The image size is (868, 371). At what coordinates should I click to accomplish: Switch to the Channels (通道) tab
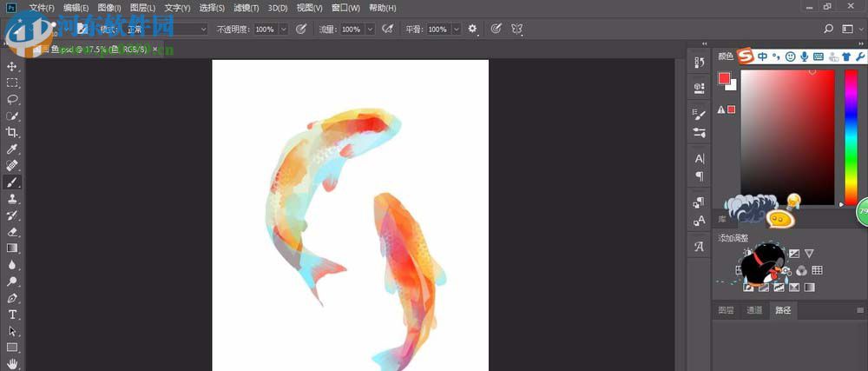pos(754,310)
